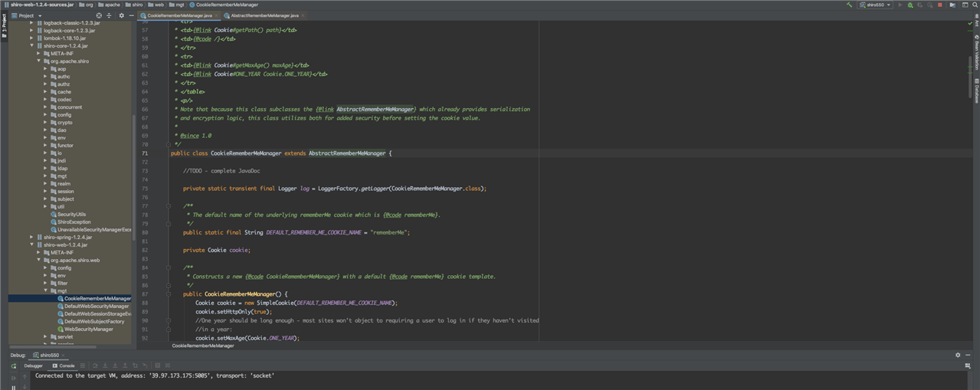Click the Run play icon in toolbar
Viewport: 980px width, 390px height.
900,5
